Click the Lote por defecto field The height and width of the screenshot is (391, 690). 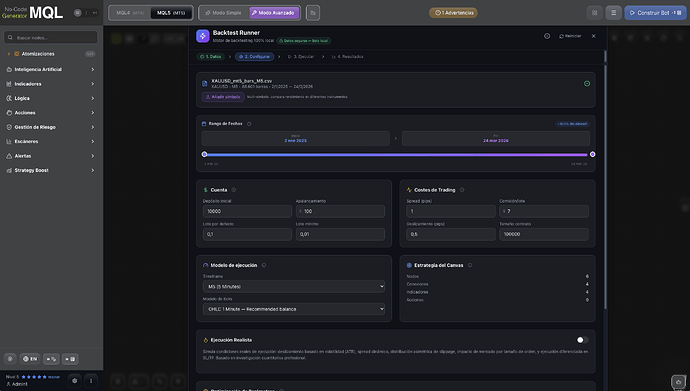[x=247, y=234]
